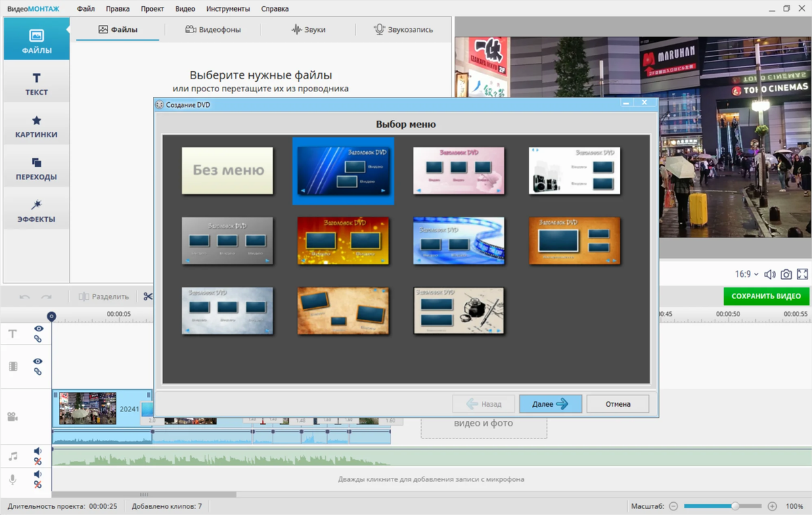Open the Проект menu
The image size is (812, 515).
[x=152, y=9]
